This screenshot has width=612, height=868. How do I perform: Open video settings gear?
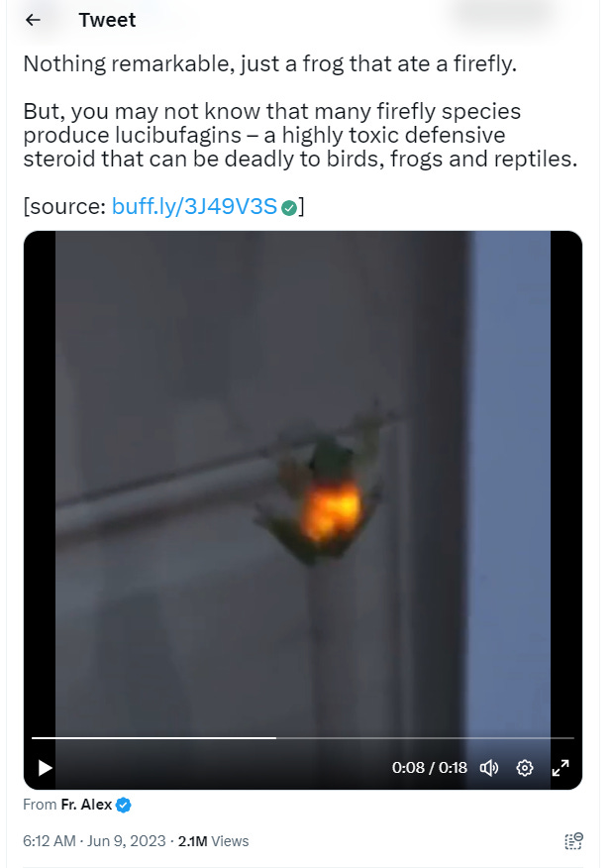pos(525,768)
